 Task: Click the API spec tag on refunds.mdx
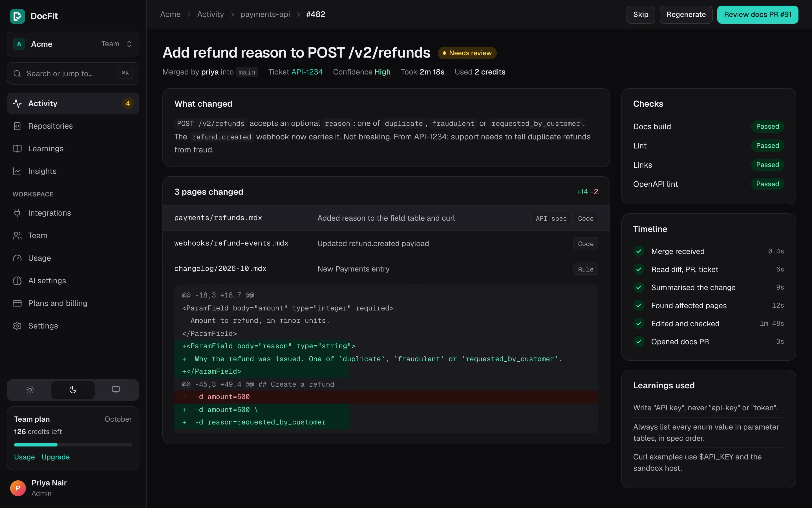(x=551, y=218)
